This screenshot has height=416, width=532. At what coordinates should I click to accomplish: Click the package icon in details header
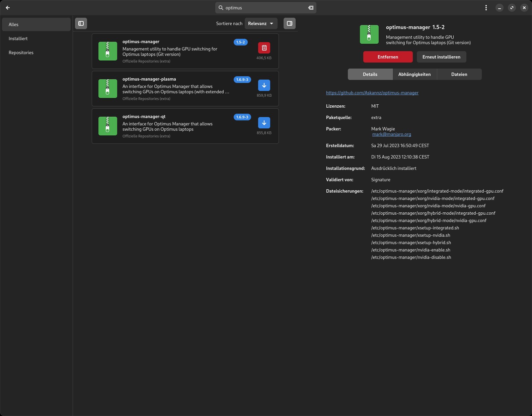pyautogui.click(x=369, y=34)
